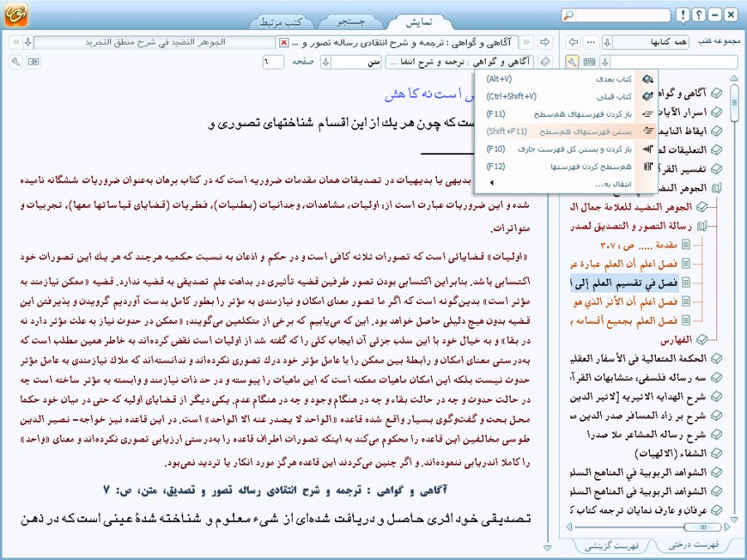Select همسطح کردن فهرستها menu entry

pyautogui.click(x=565, y=167)
